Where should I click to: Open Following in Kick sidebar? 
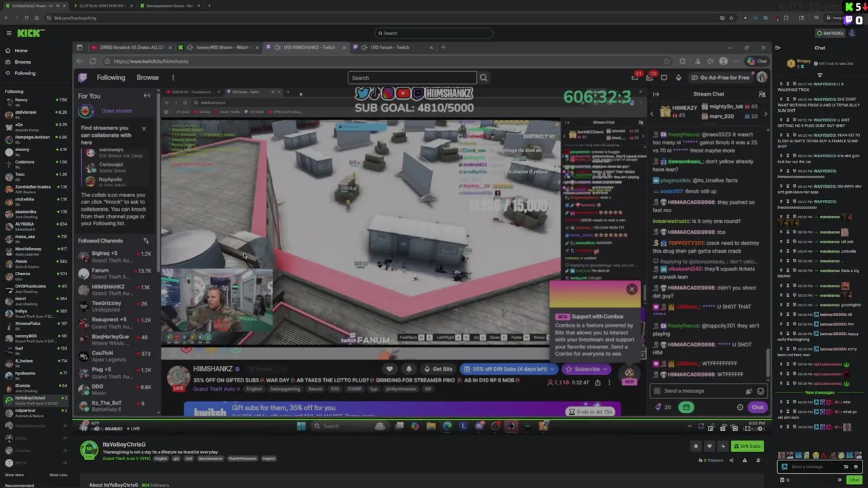click(x=25, y=73)
